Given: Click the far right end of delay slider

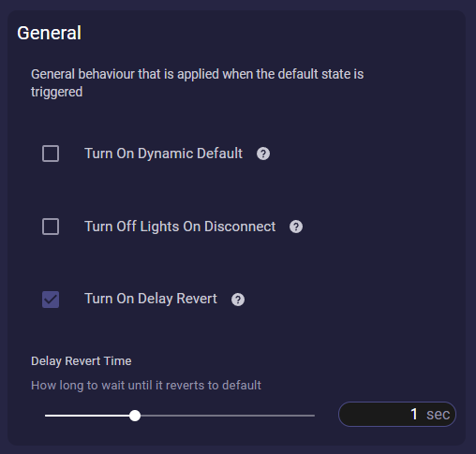Looking at the screenshot, I should tap(314, 416).
